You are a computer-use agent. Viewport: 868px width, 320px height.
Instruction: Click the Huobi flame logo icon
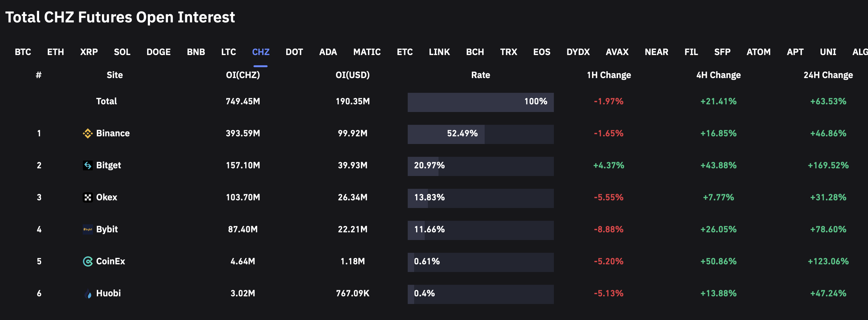(88, 293)
